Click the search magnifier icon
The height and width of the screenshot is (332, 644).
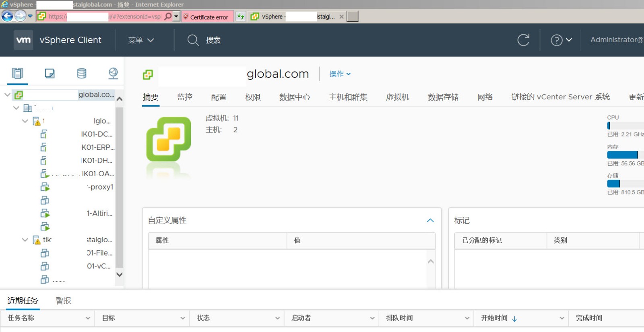point(193,40)
